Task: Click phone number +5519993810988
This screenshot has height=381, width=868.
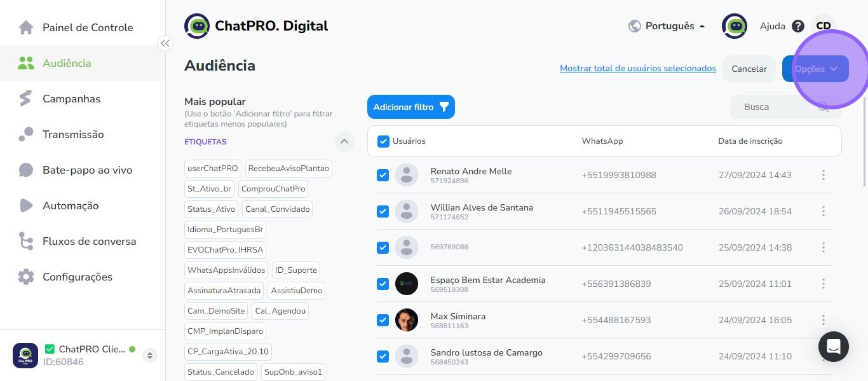Action: (619, 175)
